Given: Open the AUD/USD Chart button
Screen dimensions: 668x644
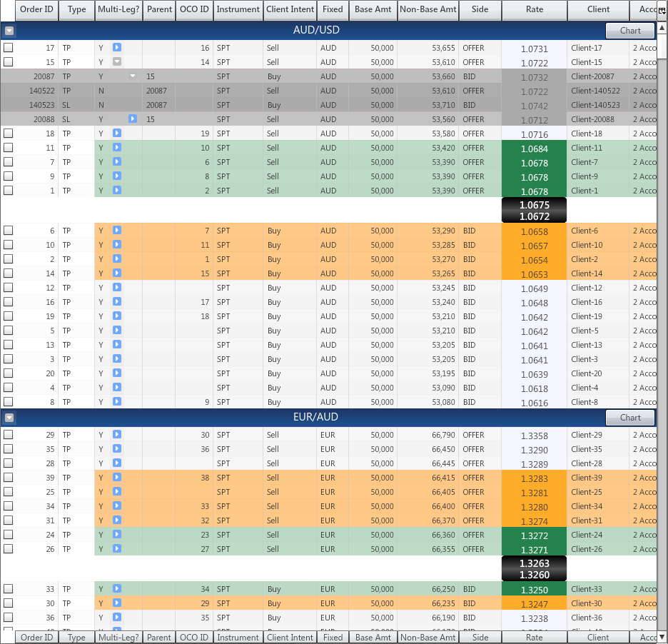Looking at the screenshot, I should tap(630, 31).
